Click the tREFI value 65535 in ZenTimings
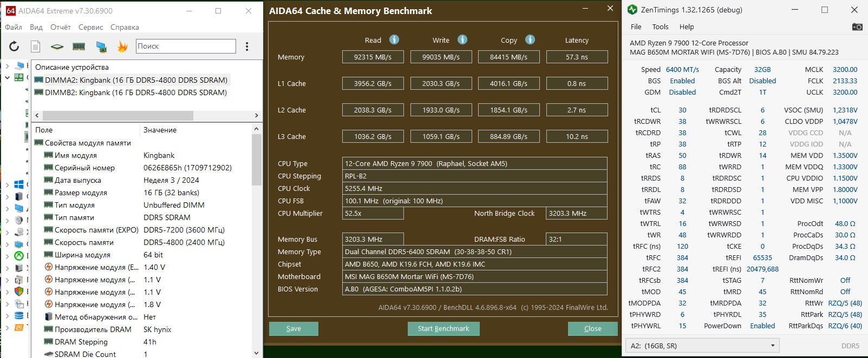This screenshot has height=358, width=868. coord(762,257)
